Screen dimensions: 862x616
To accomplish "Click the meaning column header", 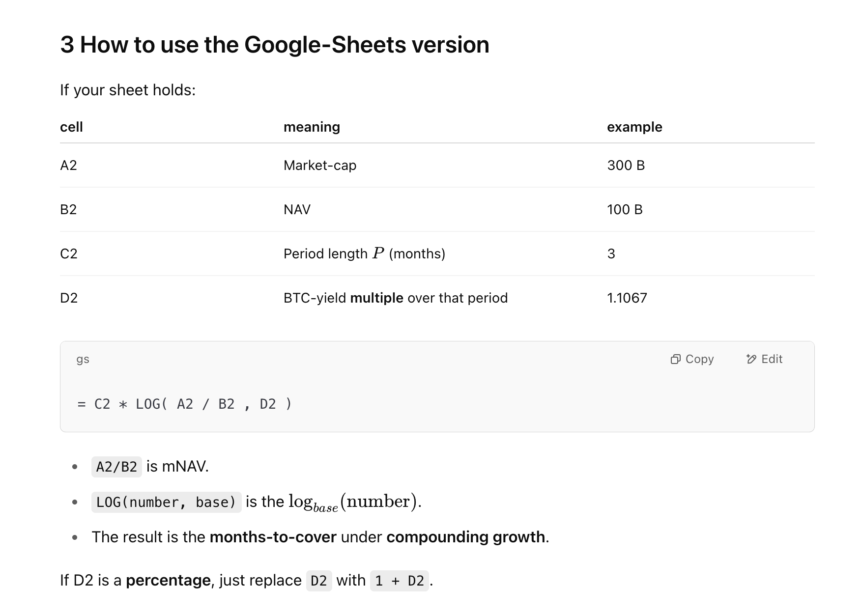I will tap(312, 127).
